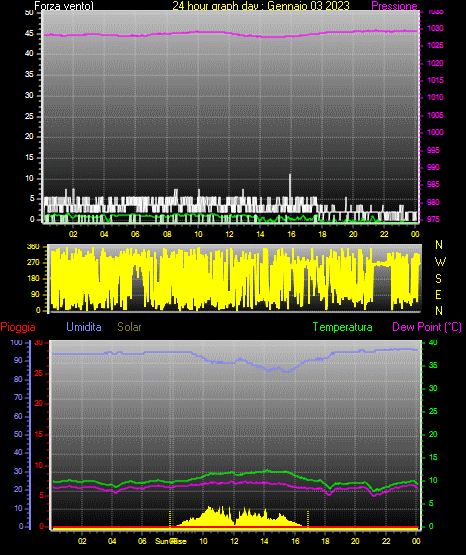Click the 100 value on humidity axis
This screenshot has height=555, width=466.
(16, 342)
